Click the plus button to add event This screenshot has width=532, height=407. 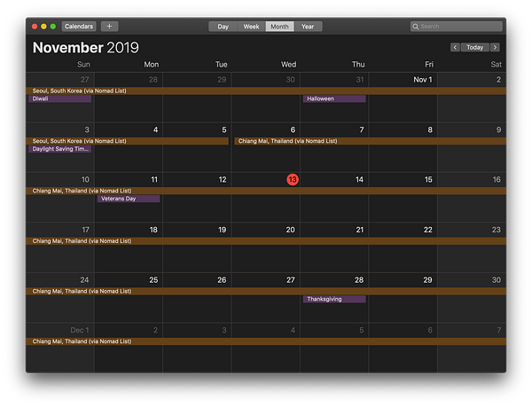(109, 27)
